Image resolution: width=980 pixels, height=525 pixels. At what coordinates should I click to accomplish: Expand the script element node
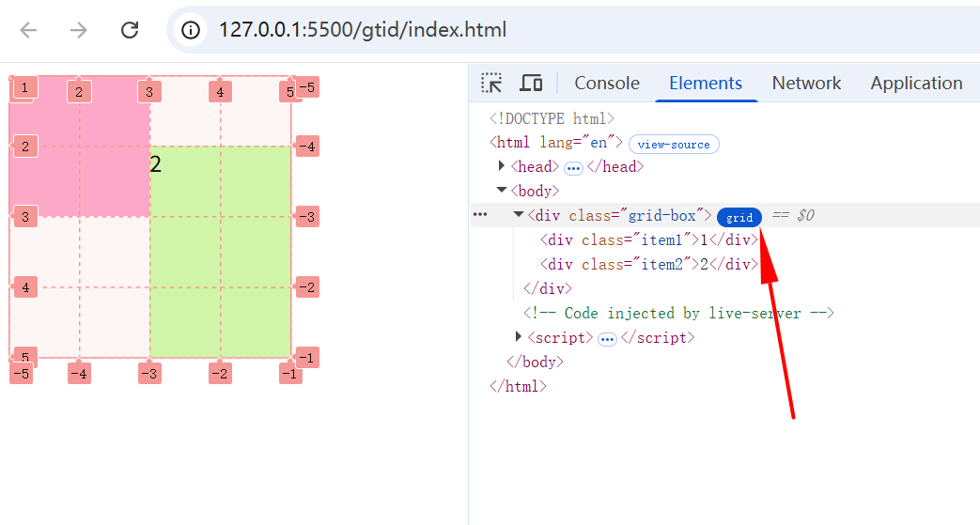coord(518,336)
